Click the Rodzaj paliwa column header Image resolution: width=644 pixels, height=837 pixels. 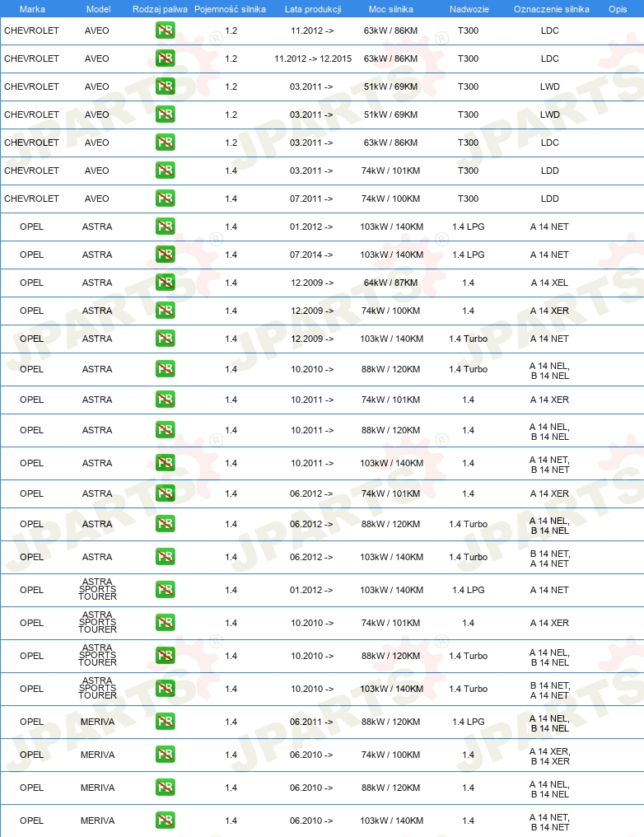pos(160,9)
